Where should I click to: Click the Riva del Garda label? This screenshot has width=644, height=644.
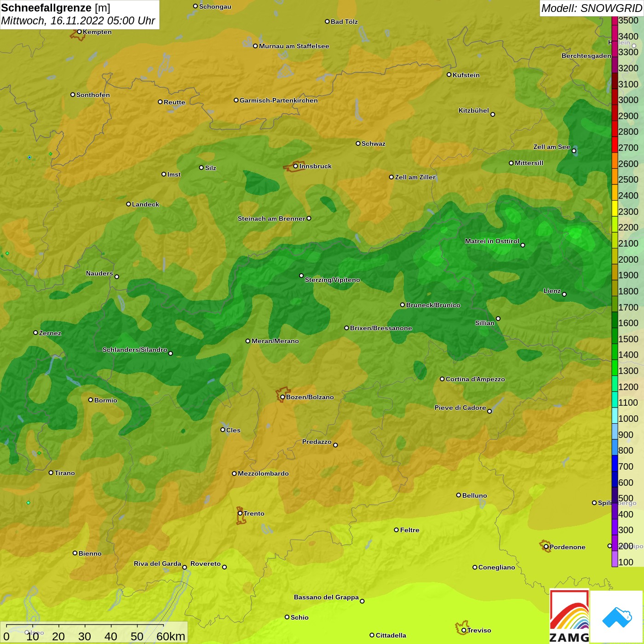click(x=157, y=563)
